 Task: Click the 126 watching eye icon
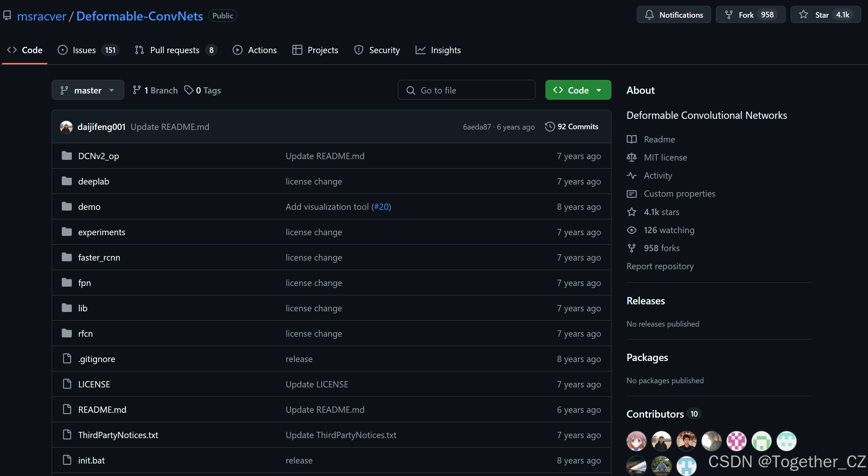632,230
